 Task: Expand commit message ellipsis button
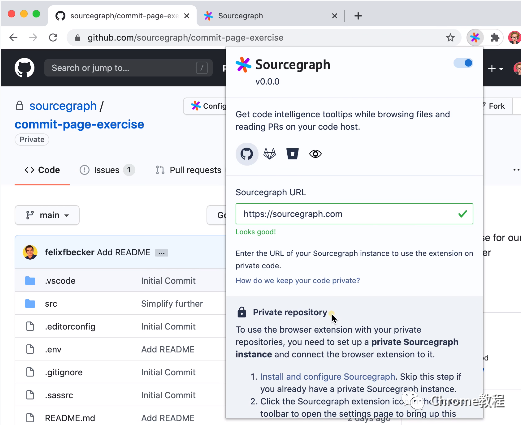[x=161, y=253]
